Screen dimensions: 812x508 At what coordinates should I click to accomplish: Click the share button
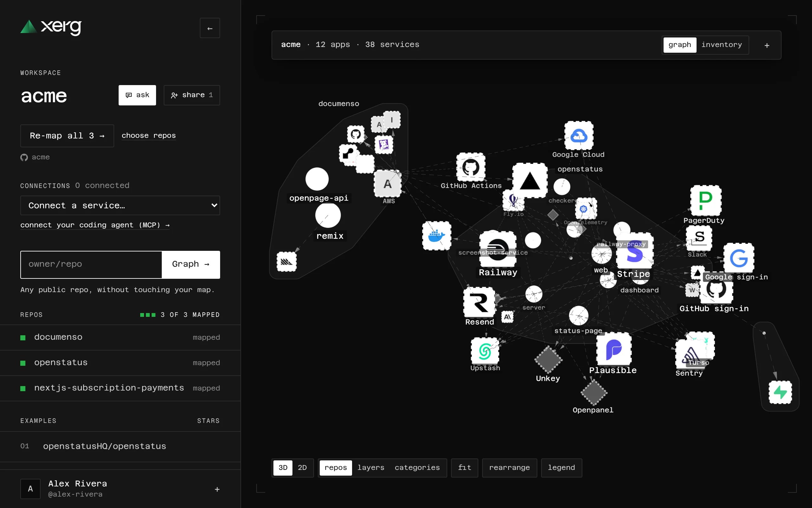click(192, 95)
